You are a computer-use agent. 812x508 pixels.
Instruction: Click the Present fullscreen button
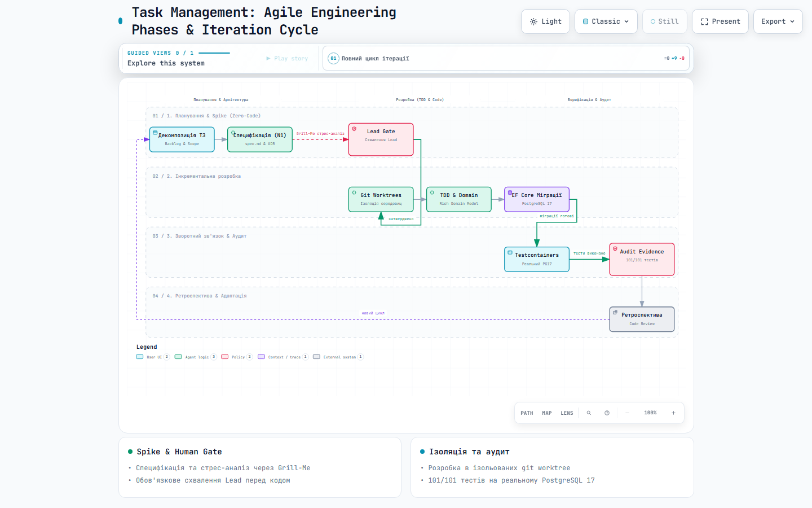pyautogui.click(x=720, y=21)
